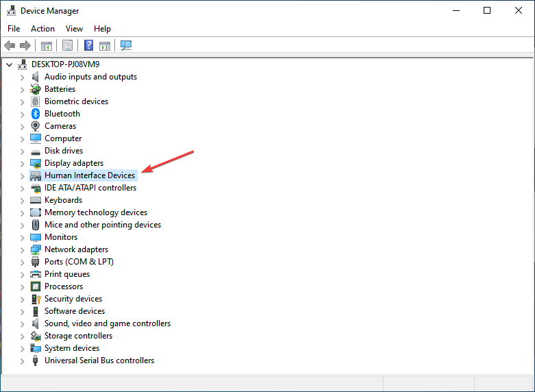Click the Mice and other pointing devices icon
Image resolution: width=535 pixels, height=392 pixels.
[36, 225]
